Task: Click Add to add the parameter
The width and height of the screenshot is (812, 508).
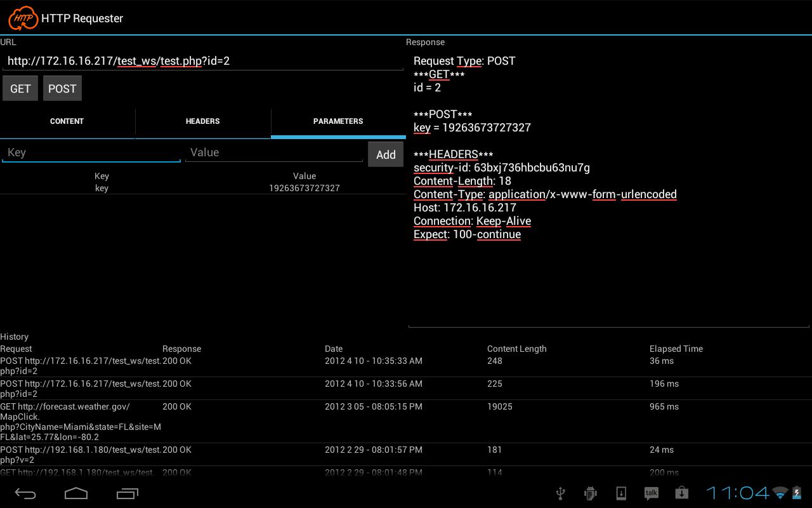Action: [x=386, y=154]
